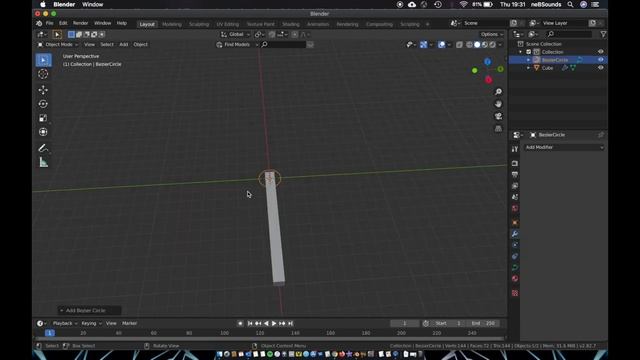This screenshot has height=360, width=640.
Task: Open the Object Mode dropdown
Action: pyautogui.click(x=58, y=44)
